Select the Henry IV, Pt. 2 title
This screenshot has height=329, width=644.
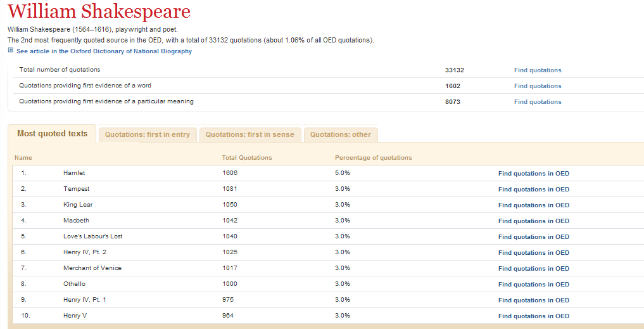85,252
